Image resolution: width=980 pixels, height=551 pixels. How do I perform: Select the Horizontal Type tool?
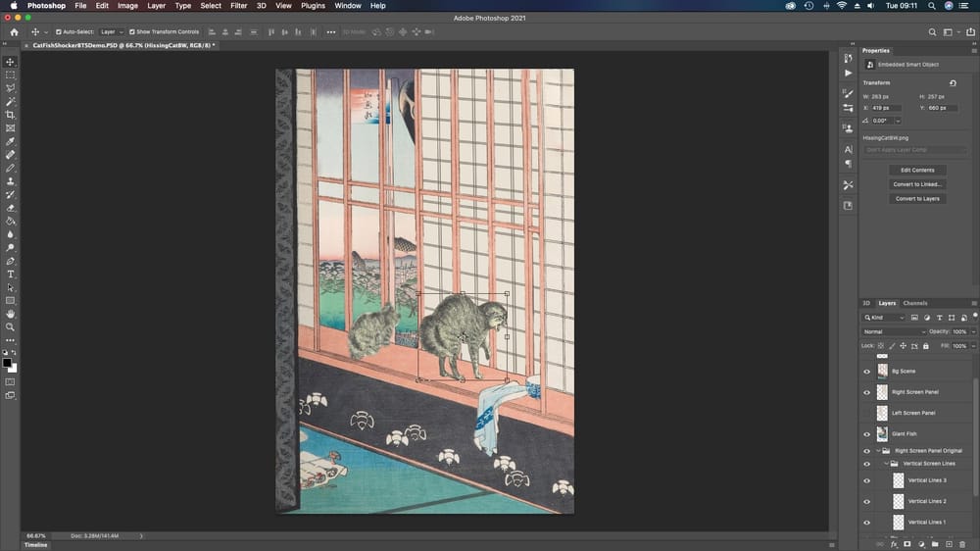coord(10,275)
